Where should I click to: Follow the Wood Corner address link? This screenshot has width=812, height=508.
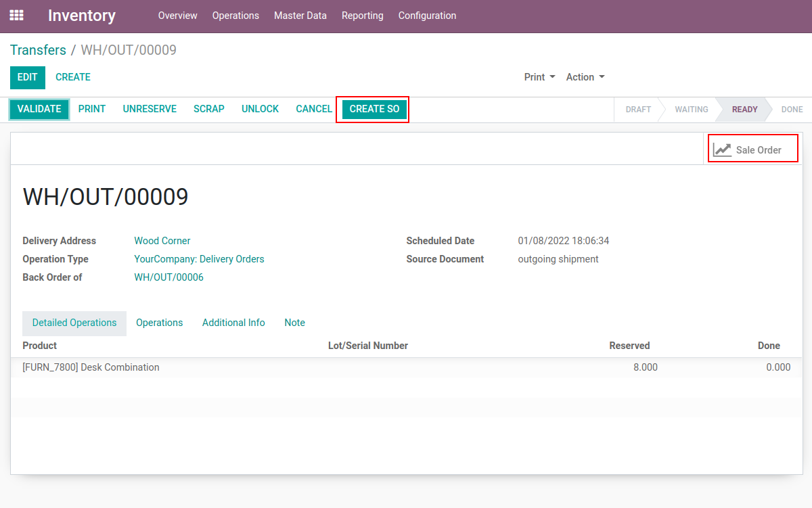(162, 241)
